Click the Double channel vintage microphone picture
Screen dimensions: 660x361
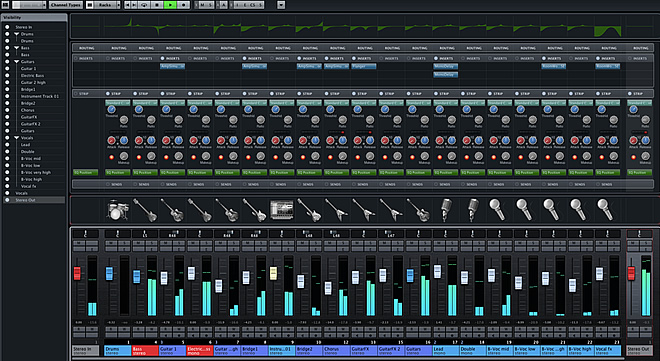click(473, 210)
